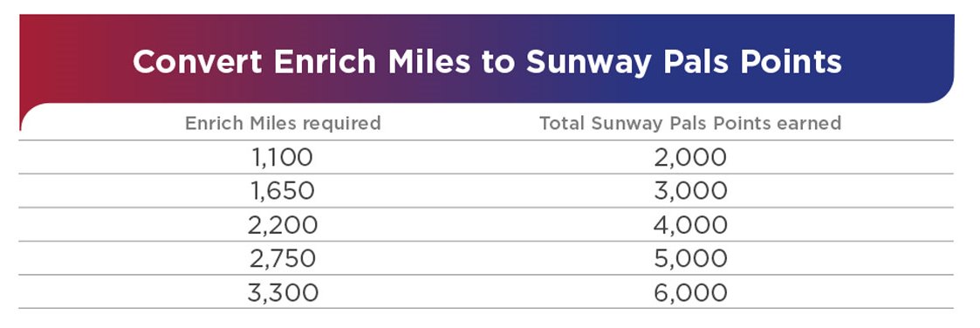980x328 pixels.
Task: Choose the 5,000 points row value
Action: [x=690, y=258]
